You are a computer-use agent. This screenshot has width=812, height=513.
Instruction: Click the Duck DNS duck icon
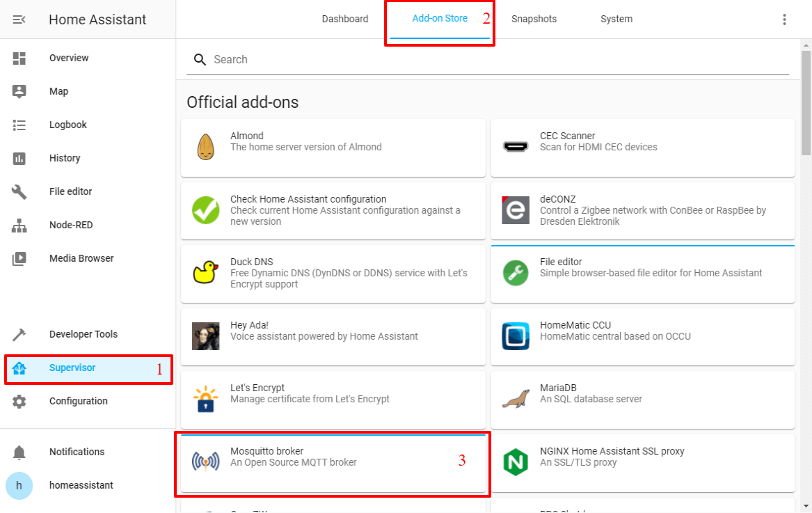(x=205, y=273)
